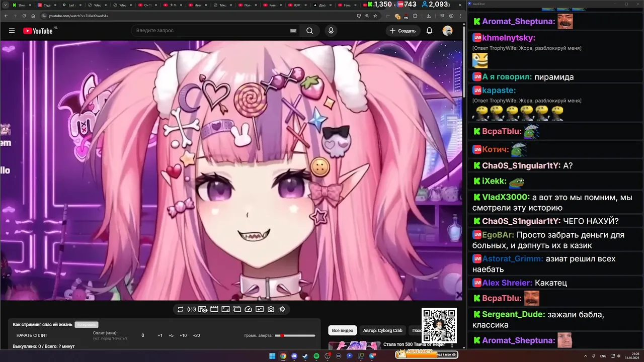Add +1 minute to split
This screenshot has height=362, width=644.
[160, 335]
